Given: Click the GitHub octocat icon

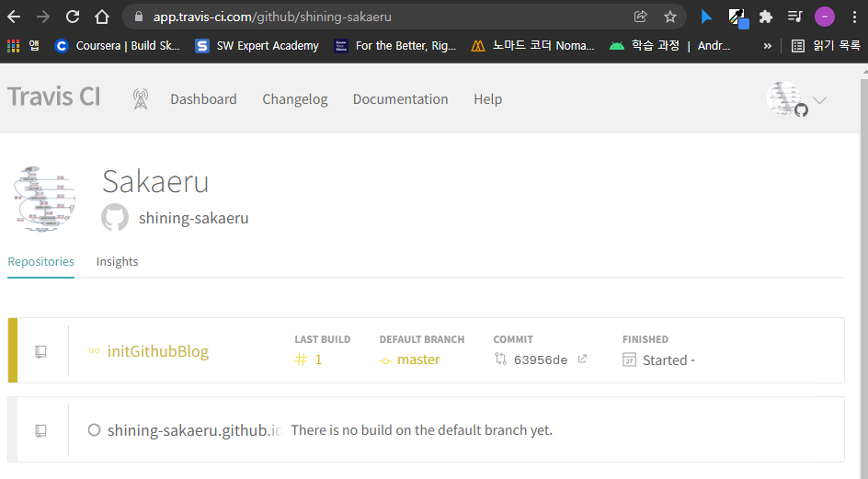Looking at the screenshot, I should coord(115,218).
